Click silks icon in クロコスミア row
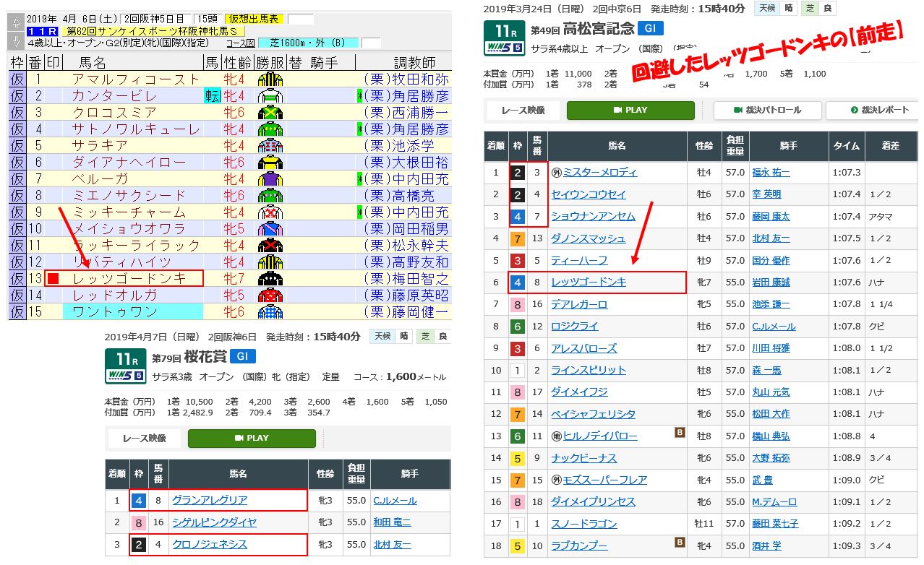The height and width of the screenshot is (565, 924). (270, 113)
